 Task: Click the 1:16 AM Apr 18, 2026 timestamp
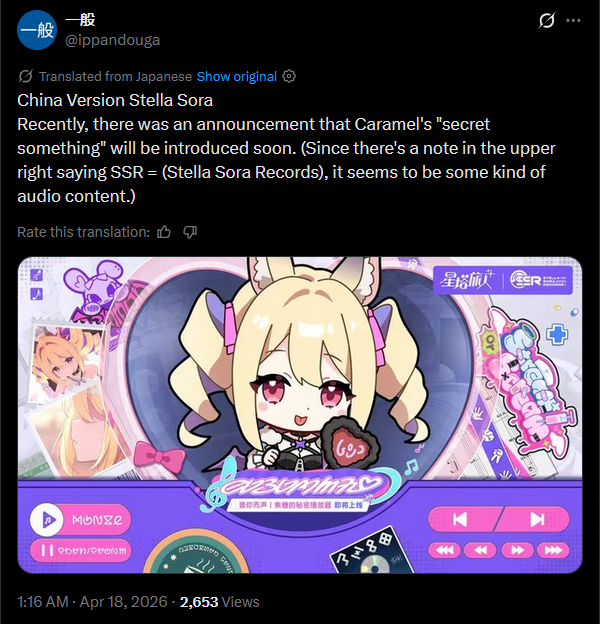point(92,602)
